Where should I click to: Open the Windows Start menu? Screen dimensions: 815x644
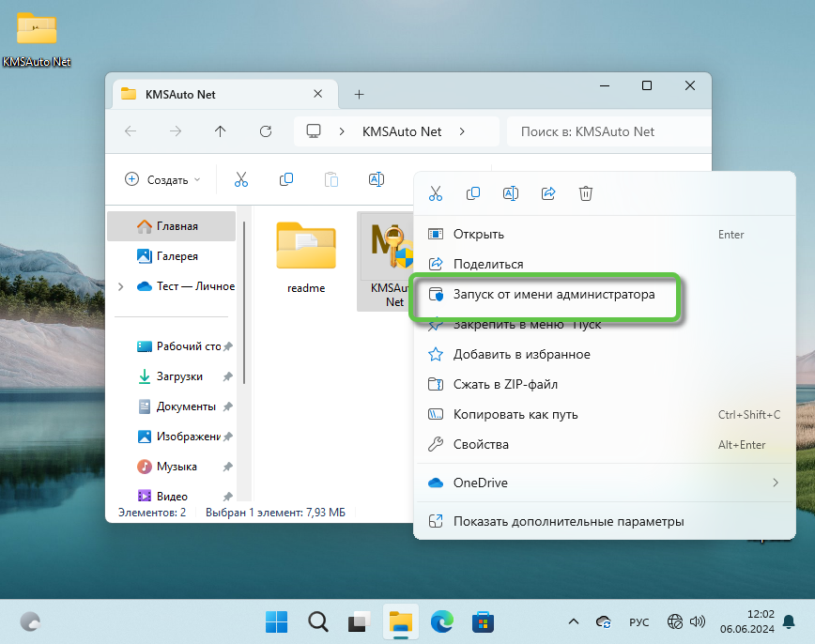click(x=276, y=621)
